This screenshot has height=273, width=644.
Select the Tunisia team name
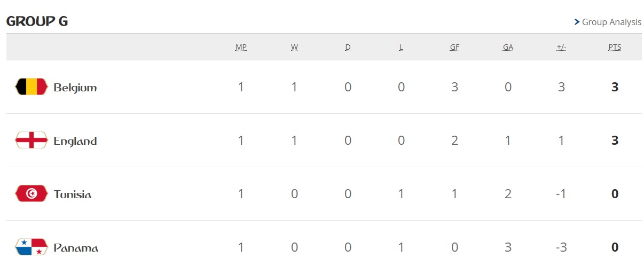73,194
